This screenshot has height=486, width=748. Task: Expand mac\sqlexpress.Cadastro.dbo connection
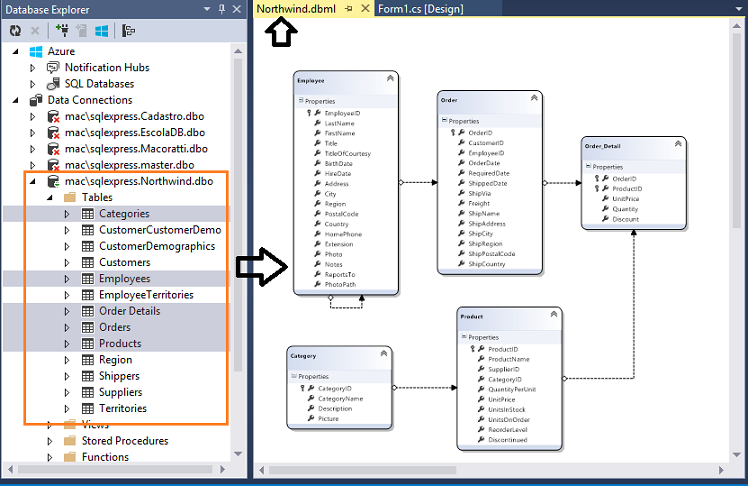[x=32, y=116]
